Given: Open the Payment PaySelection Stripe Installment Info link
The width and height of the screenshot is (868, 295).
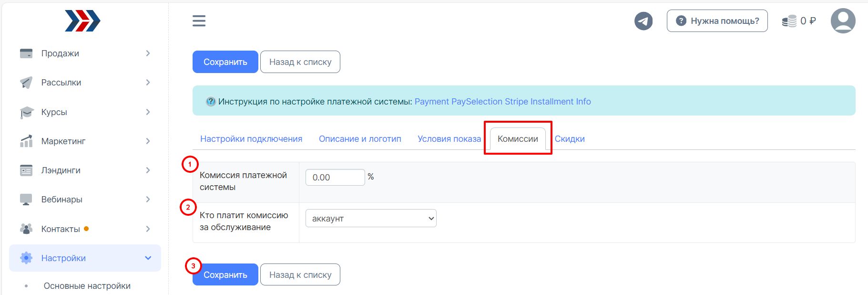Looking at the screenshot, I should click(502, 102).
